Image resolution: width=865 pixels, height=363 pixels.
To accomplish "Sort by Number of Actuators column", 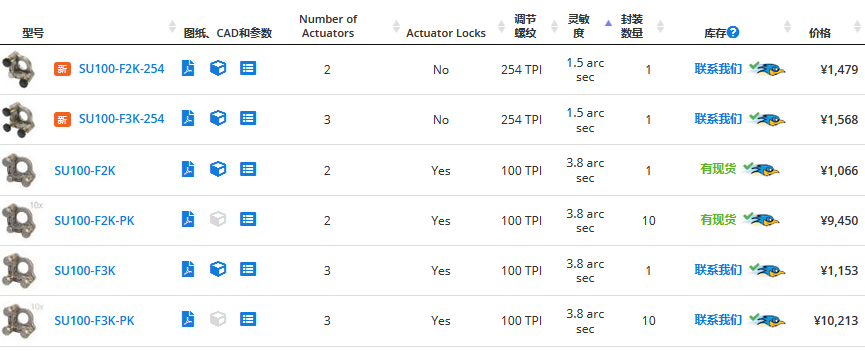I will pos(396,26).
